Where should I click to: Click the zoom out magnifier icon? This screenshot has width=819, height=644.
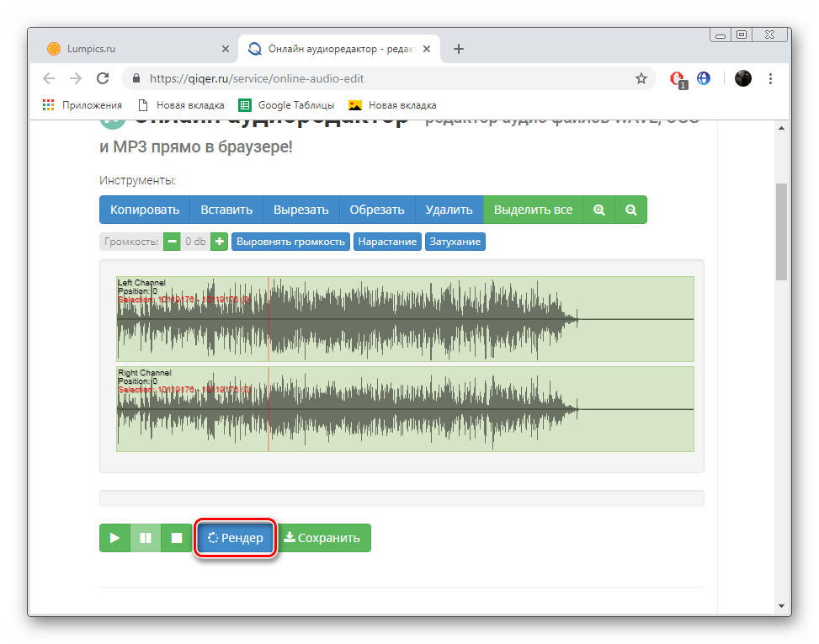(x=631, y=210)
